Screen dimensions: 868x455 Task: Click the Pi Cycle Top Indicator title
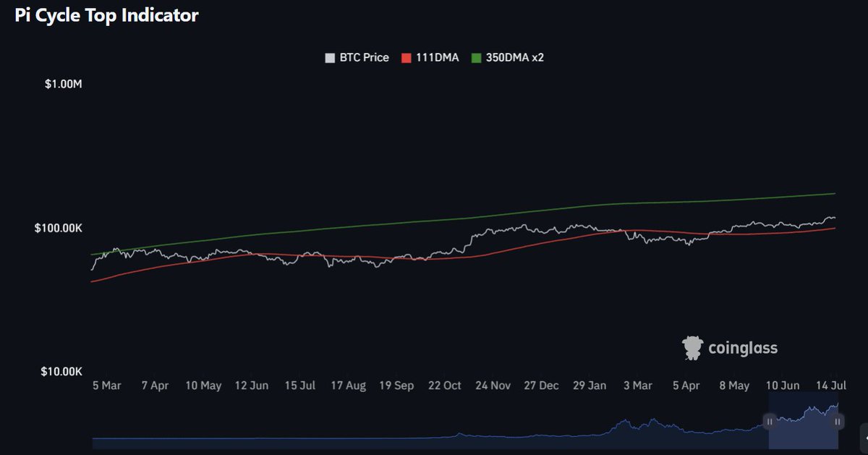pos(106,15)
